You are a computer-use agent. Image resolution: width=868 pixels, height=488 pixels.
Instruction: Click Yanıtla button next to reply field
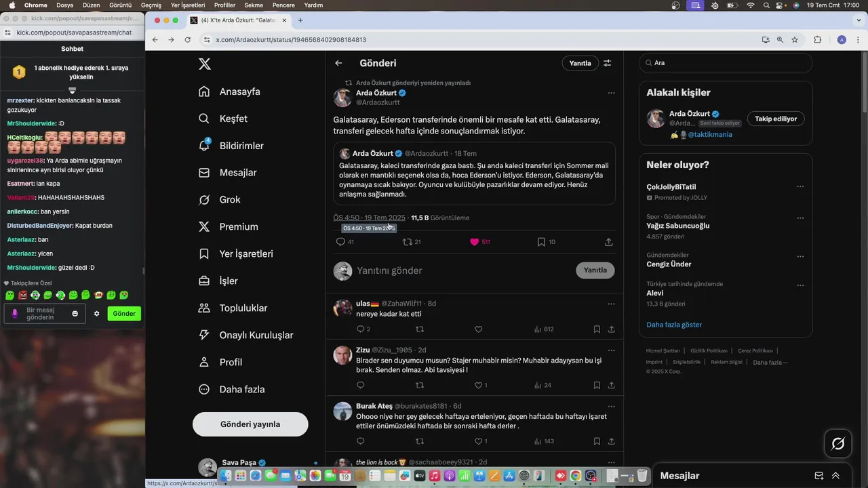pos(595,270)
